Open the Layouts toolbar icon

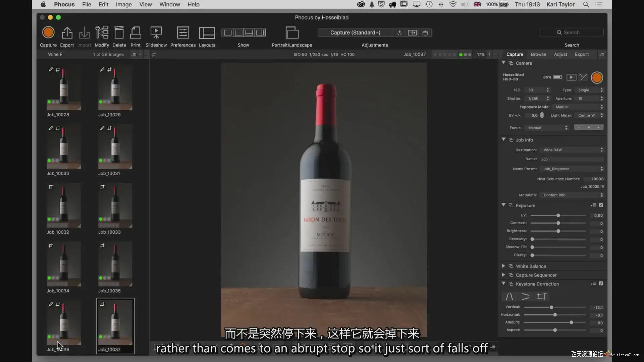click(x=207, y=33)
